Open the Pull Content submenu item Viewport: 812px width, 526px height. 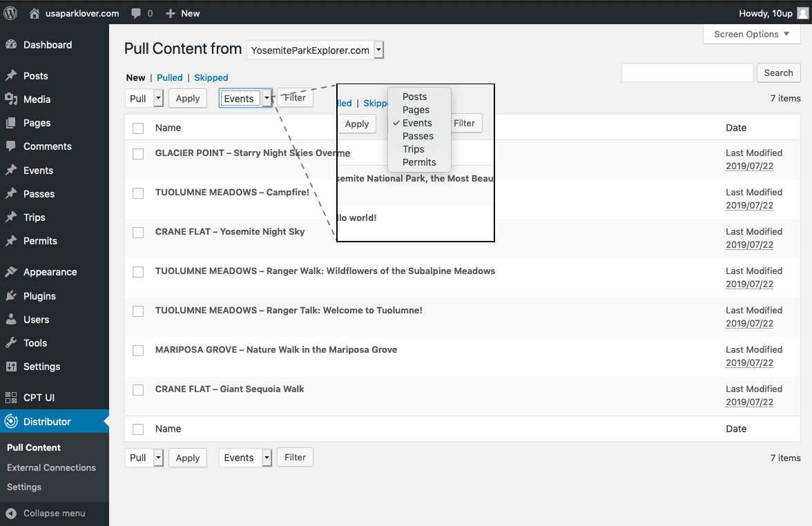34,448
